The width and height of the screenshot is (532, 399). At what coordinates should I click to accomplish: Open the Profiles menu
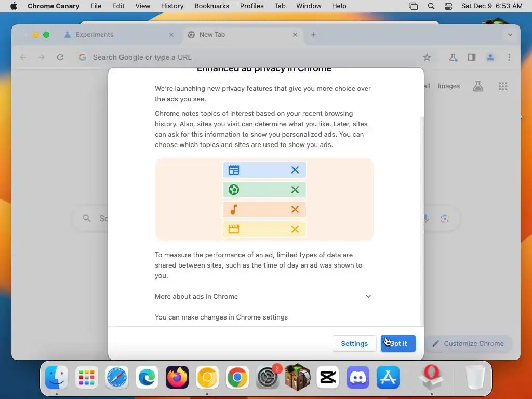point(252,6)
